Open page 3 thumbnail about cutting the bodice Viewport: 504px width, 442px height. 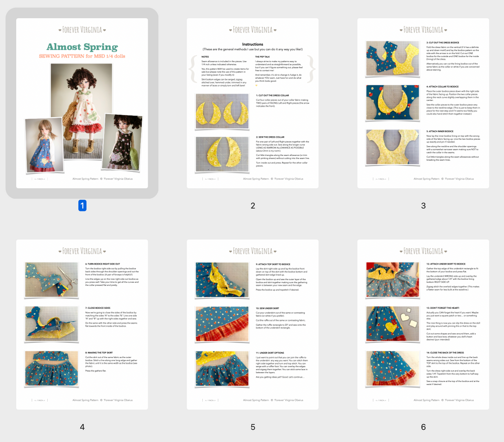coord(423,103)
